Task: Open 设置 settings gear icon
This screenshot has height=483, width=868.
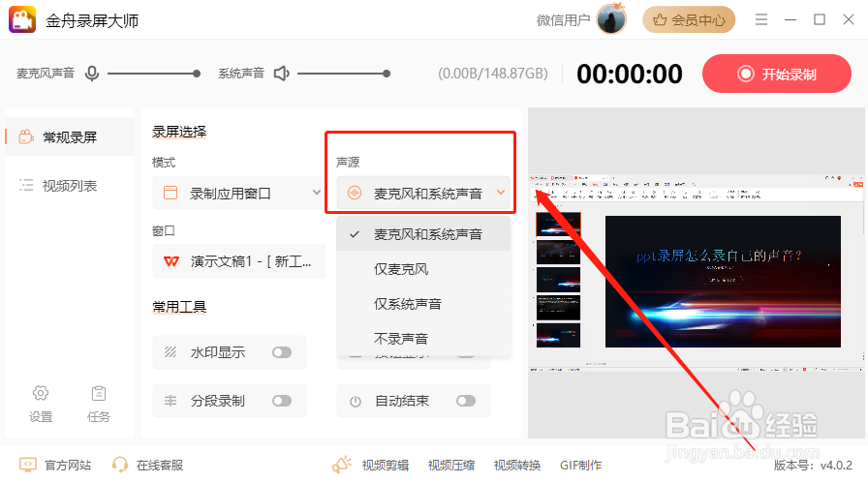Action: (41, 393)
